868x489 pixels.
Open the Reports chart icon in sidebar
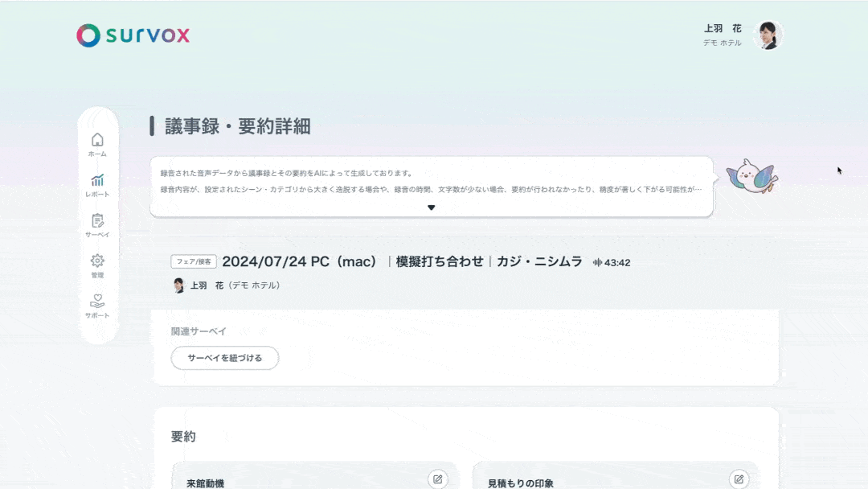click(x=97, y=184)
